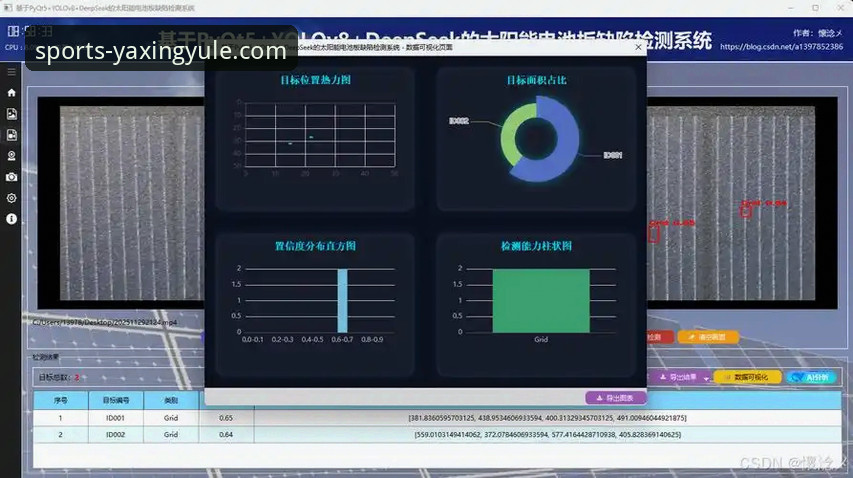The width and height of the screenshot is (853, 478).
Task: Select the Grid cell in row 2
Action: 171,434
